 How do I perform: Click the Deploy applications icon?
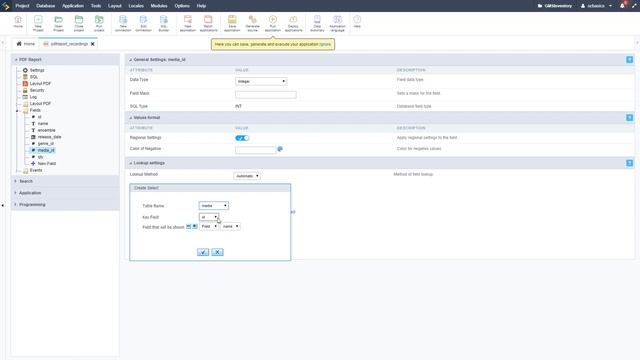click(x=293, y=23)
